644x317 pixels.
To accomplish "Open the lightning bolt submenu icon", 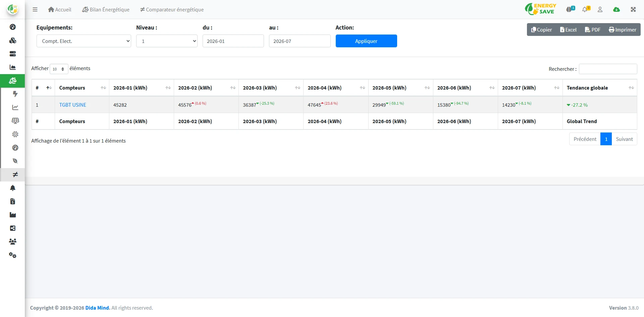I will click(x=15, y=94).
